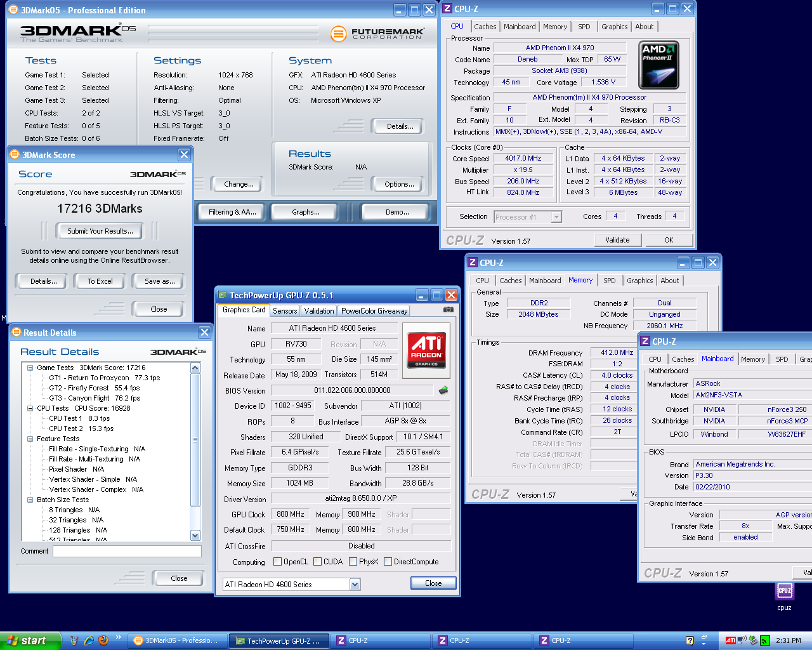Click the Demo... button in 3DMark05
Image resolution: width=812 pixels, height=650 pixels.
pyautogui.click(x=397, y=212)
